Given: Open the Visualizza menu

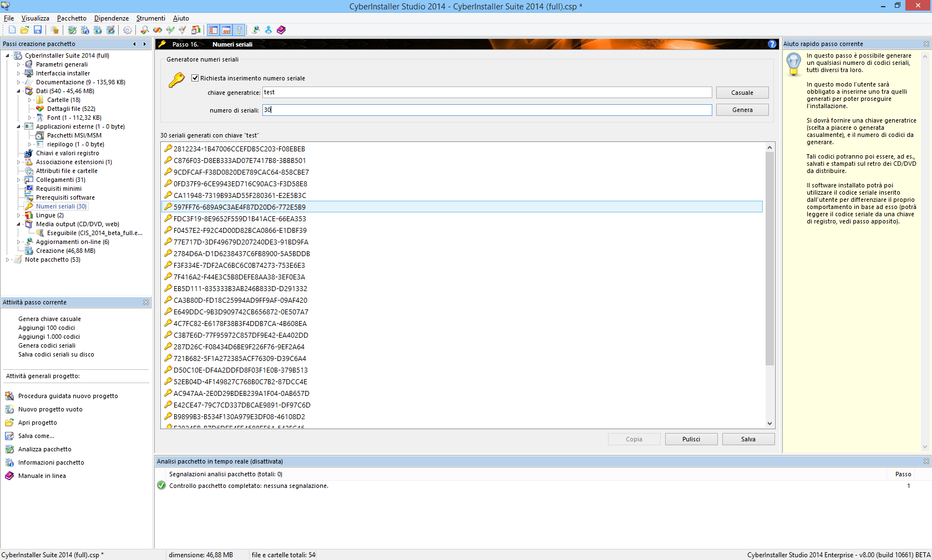Looking at the screenshot, I should click(35, 18).
